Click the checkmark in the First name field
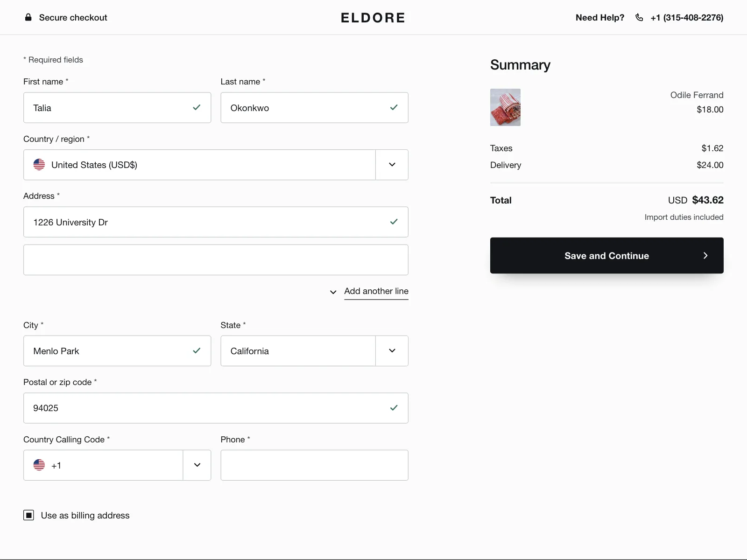 pyautogui.click(x=197, y=107)
